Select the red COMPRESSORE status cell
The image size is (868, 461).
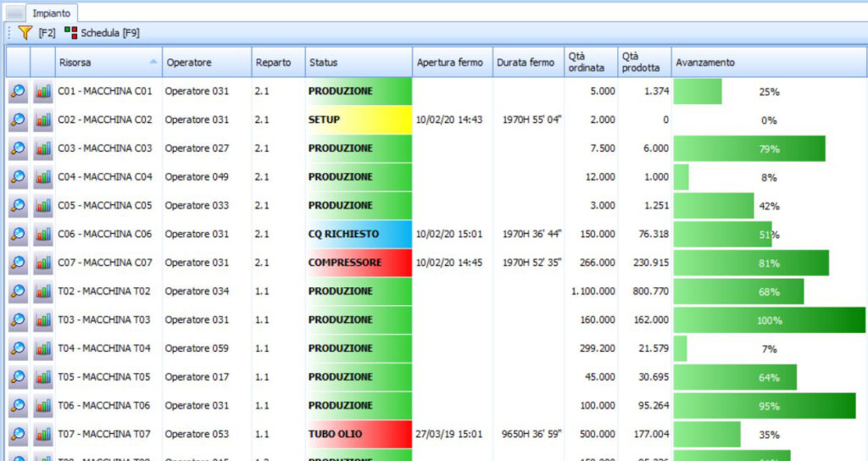point(358,264)
